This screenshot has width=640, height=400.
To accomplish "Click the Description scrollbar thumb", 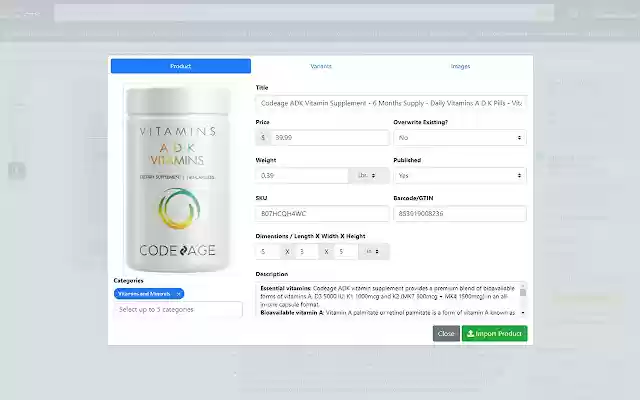I will 523,292.
